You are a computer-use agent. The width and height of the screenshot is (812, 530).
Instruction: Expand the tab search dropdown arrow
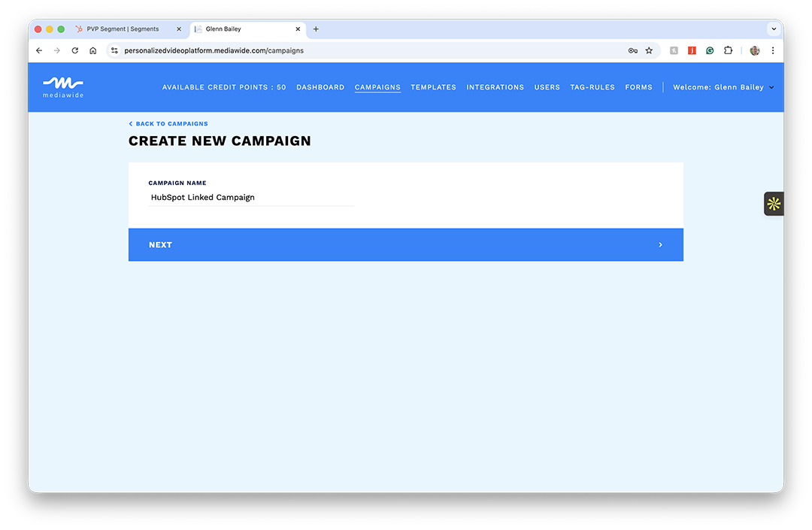coord(773,29)
